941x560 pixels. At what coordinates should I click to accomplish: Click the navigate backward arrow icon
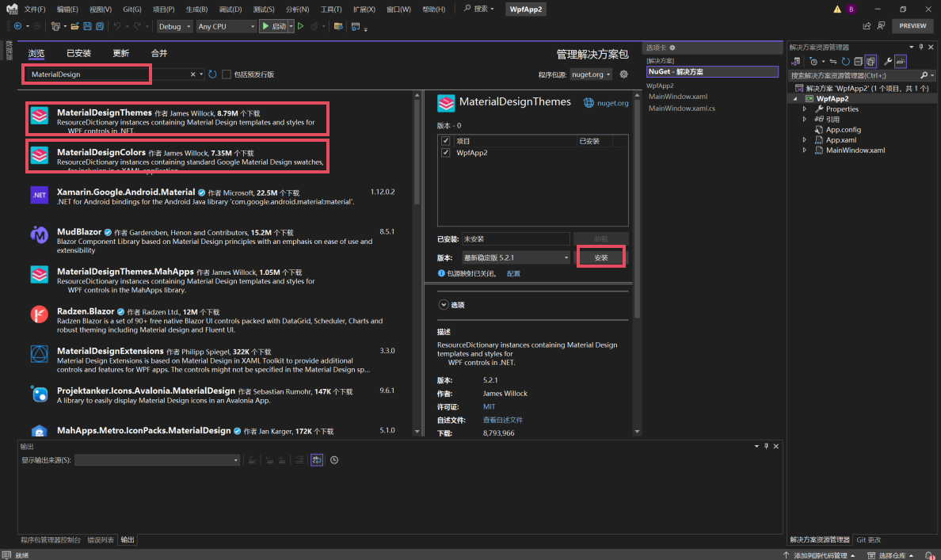tap(18, 26)
